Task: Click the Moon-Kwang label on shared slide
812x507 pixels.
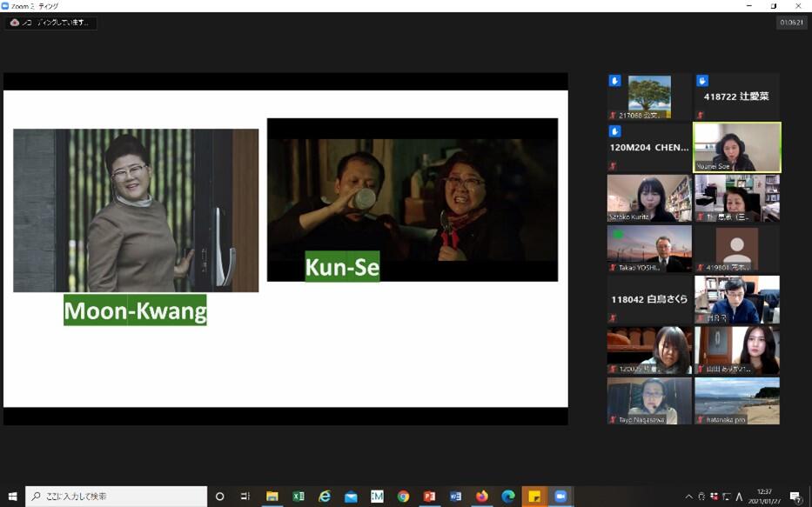Action: pyautogui.click(x=135, y=310)
